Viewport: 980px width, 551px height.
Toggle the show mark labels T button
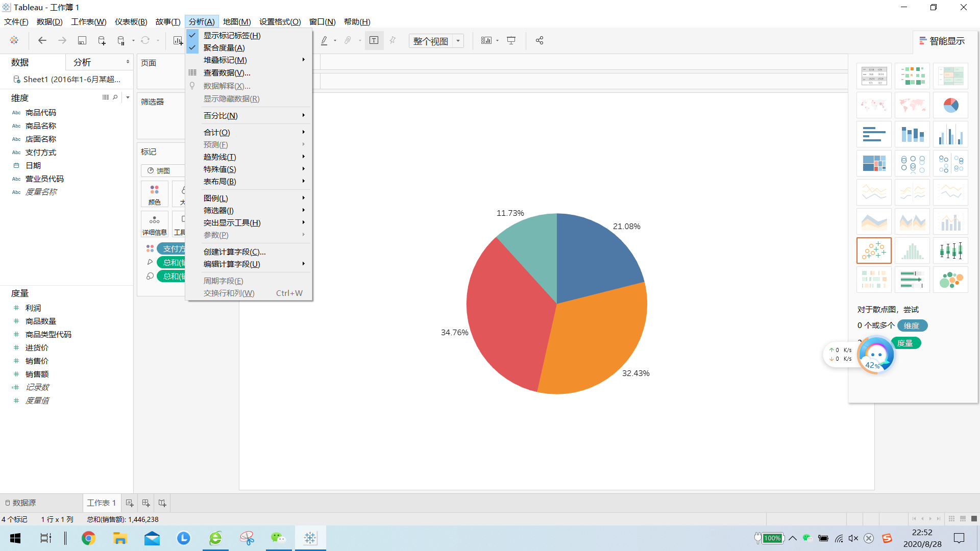click(374, 40)
